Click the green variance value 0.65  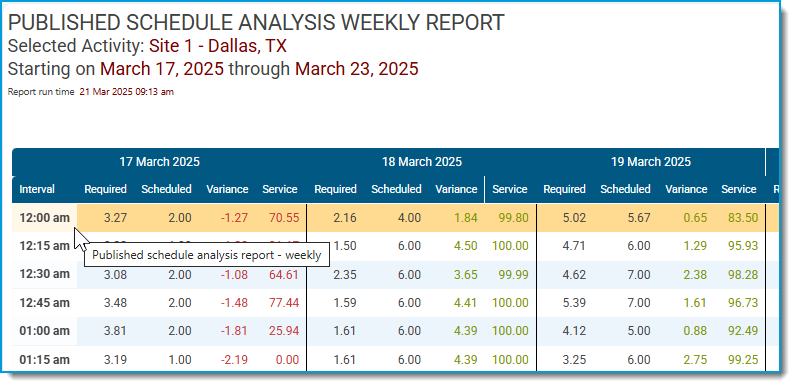695,218
